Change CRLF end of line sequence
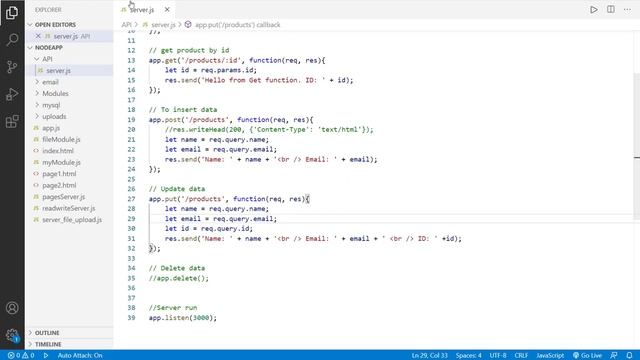 click(x=521, y=356)
